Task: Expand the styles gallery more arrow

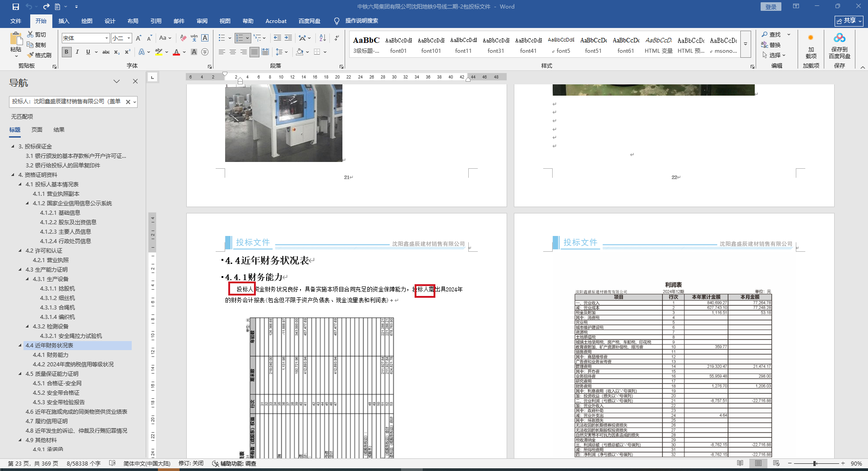Action: point(745,44)
